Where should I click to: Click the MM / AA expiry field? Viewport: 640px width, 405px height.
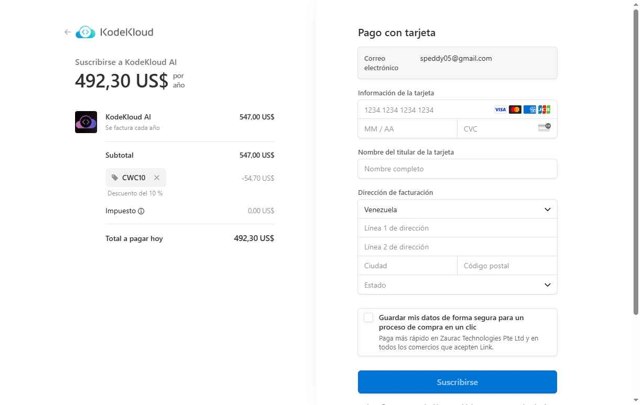click(407, 129)
